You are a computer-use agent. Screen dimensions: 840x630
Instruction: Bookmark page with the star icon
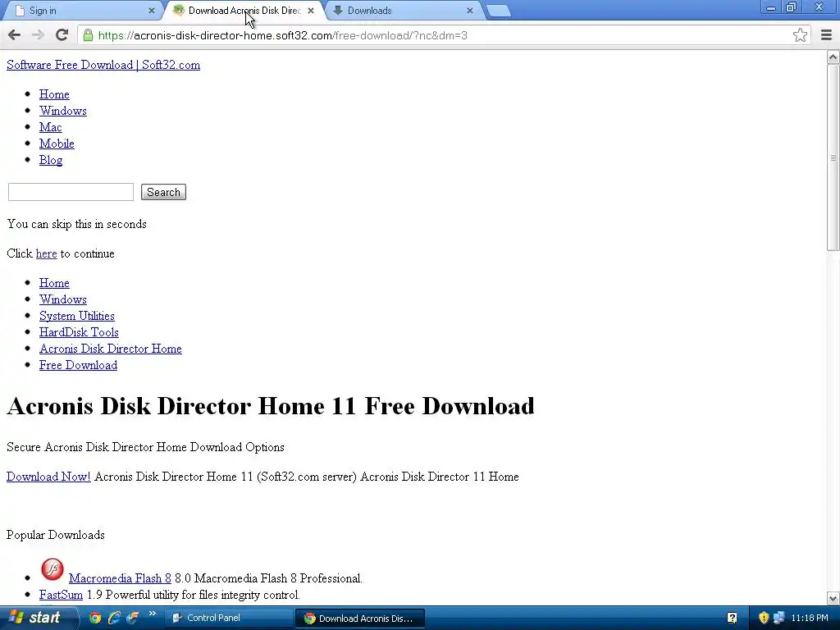tap(800, 35)
